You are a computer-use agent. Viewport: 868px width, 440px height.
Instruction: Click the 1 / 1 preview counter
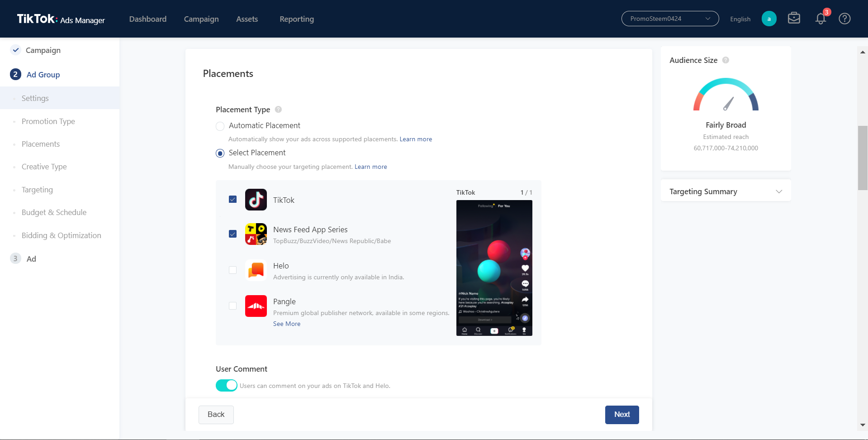[x=526, y=192]
